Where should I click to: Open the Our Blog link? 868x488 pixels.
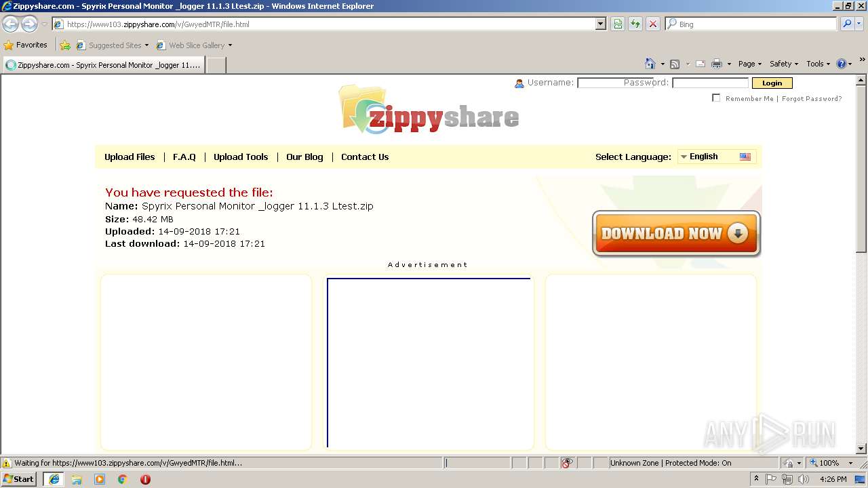[x=304, y=157]
